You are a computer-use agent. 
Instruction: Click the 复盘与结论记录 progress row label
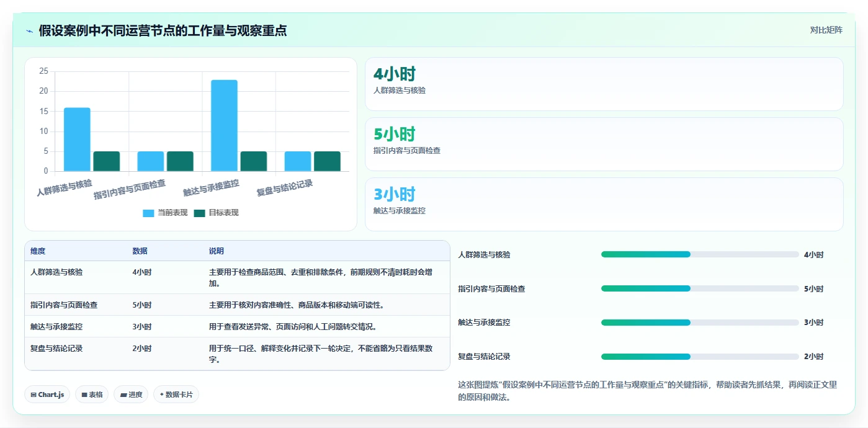484,357
